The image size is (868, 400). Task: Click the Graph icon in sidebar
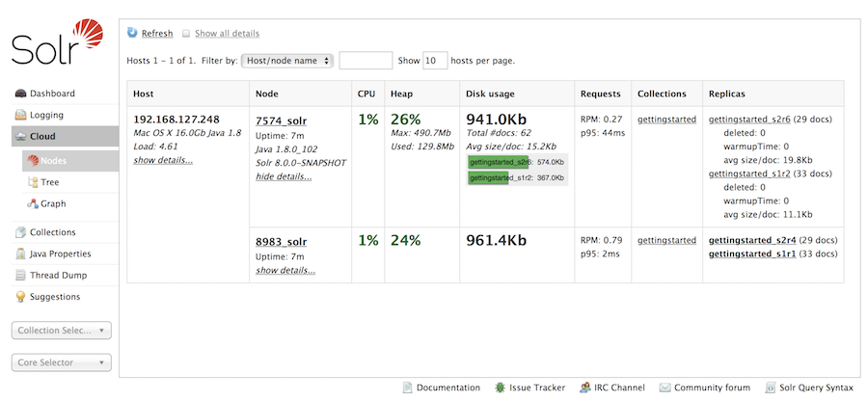click(34, 203)
